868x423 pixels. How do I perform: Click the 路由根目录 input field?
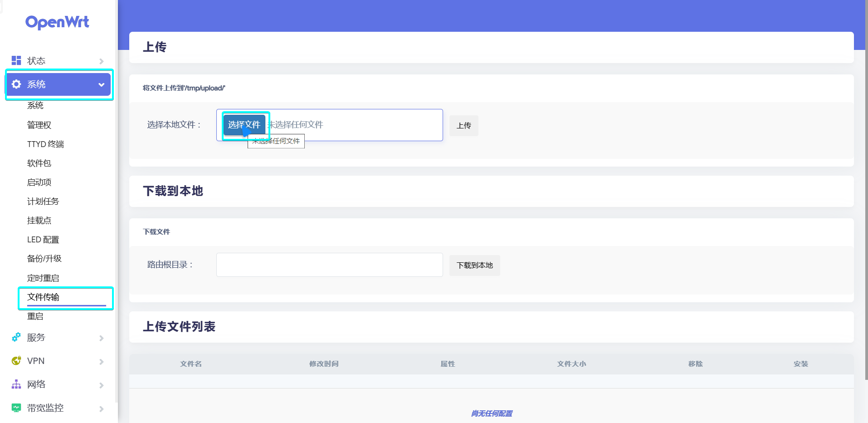[x=330, y=265]
